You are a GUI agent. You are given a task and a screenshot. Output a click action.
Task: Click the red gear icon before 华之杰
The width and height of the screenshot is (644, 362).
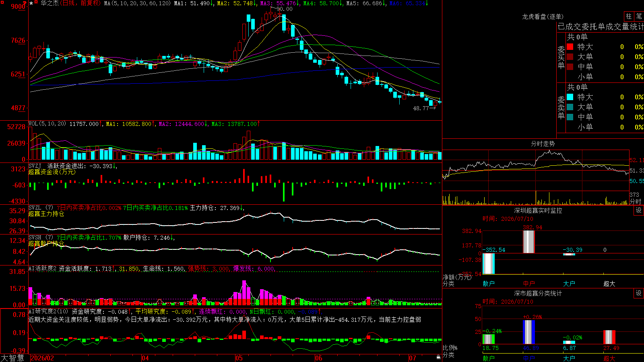click(37, 3)
